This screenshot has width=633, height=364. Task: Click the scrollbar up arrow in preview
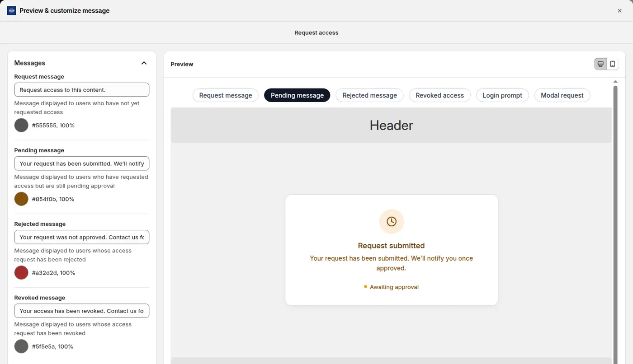[x=615, y=82]
